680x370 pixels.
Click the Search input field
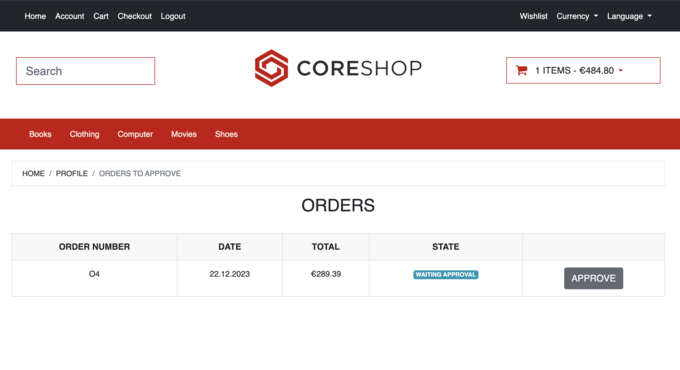(x=85, y=71)
